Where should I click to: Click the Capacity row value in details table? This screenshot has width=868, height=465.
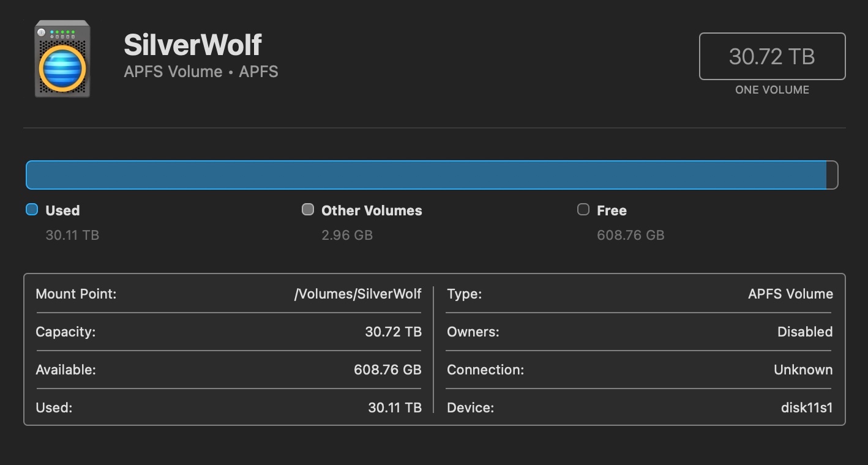point(393,332)
